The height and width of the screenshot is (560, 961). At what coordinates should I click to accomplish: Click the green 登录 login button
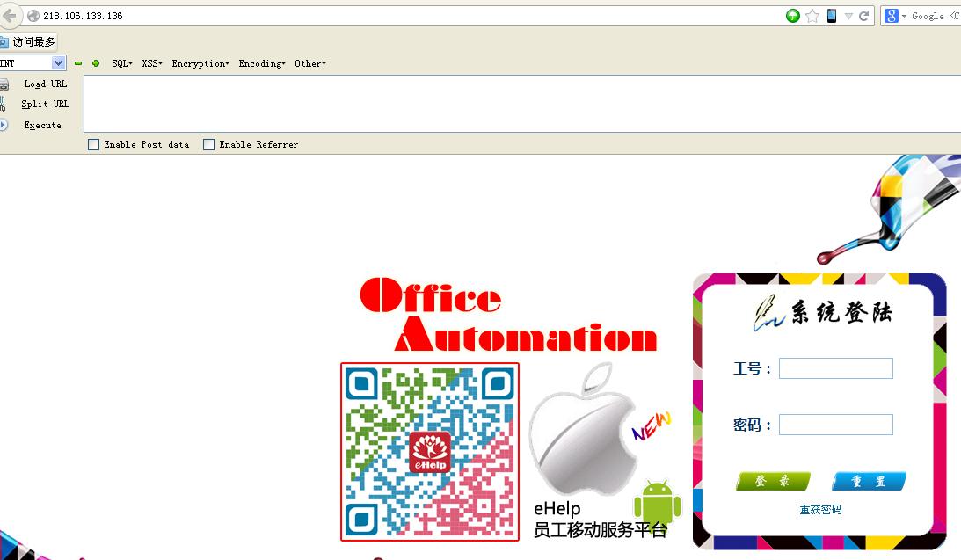(773, 481)
